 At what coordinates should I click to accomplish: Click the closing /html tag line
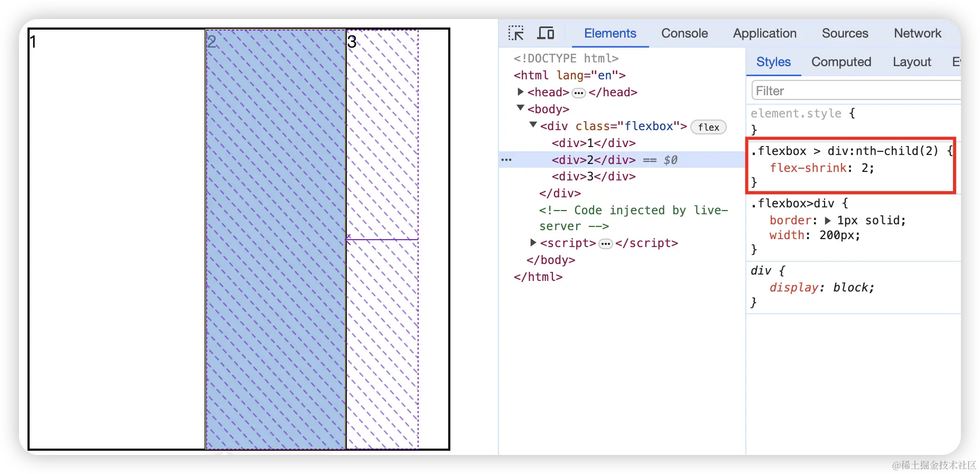pyautogui.click(x=538, y=277)
